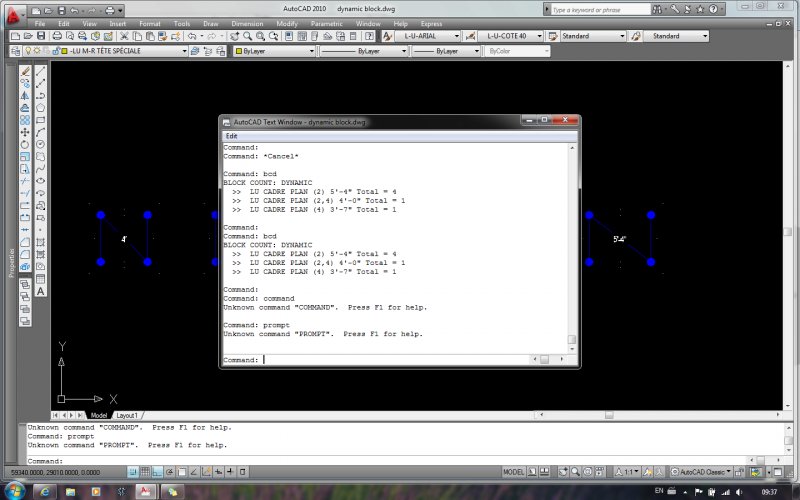Viewport: 800px width, 500px height.
Task: Click the Windows Start button
Action: [x=14, y=492]
